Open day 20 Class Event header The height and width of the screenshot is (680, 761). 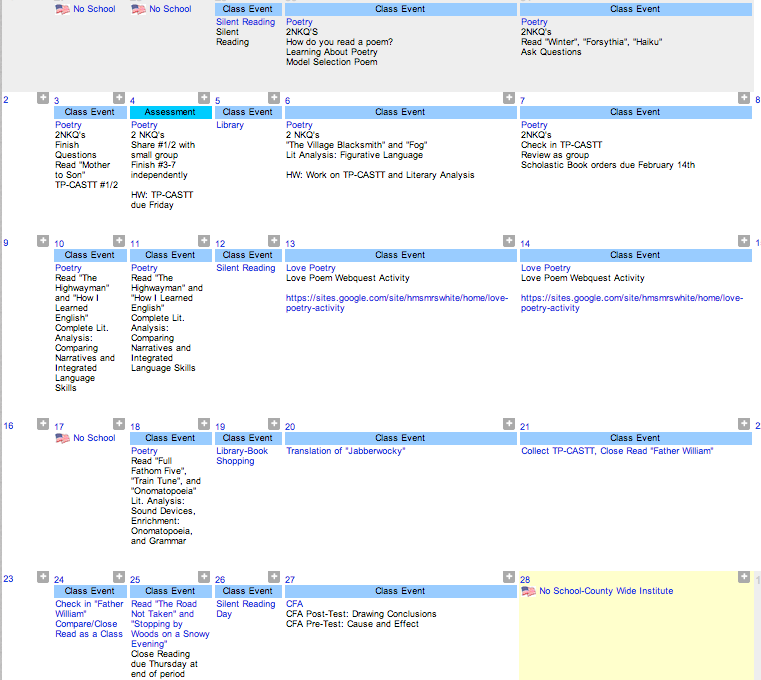[x=400, y=438]
